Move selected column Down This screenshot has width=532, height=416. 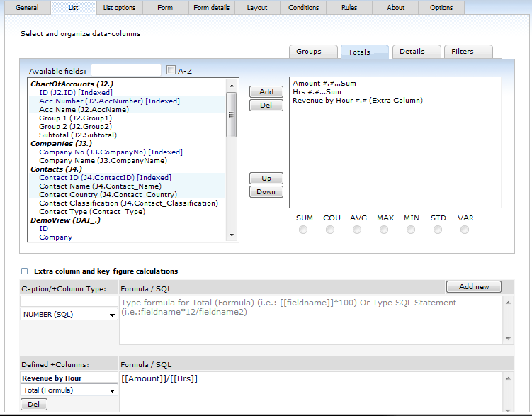266,192
